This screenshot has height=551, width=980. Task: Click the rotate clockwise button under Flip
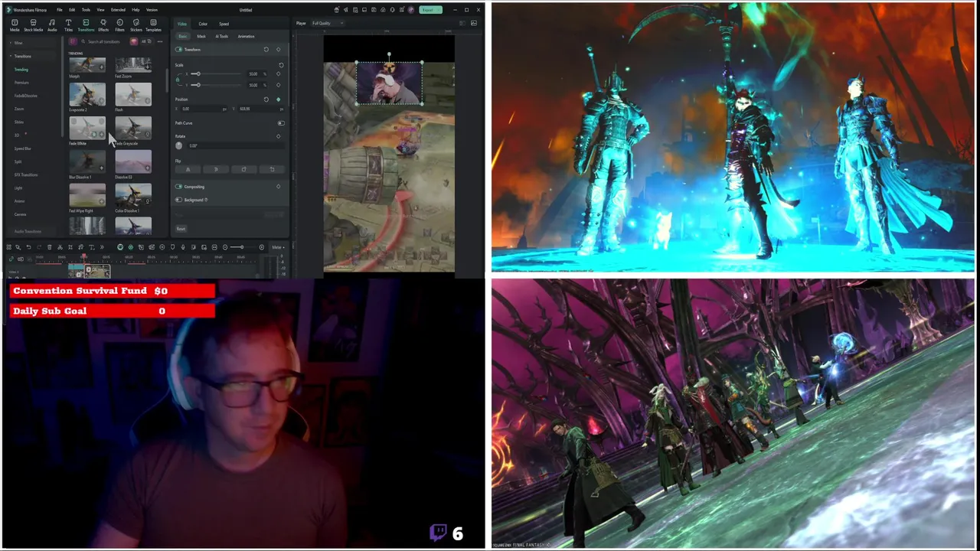[244, 169]
